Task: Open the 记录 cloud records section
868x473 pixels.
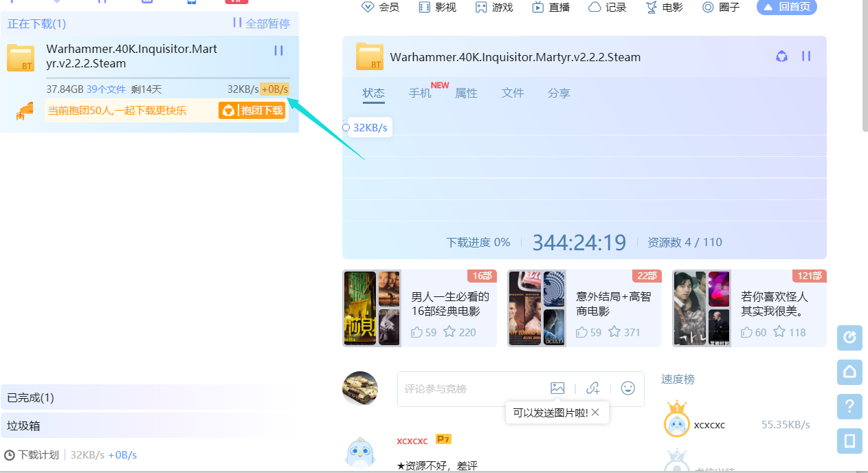Action: tap(614, 8)
